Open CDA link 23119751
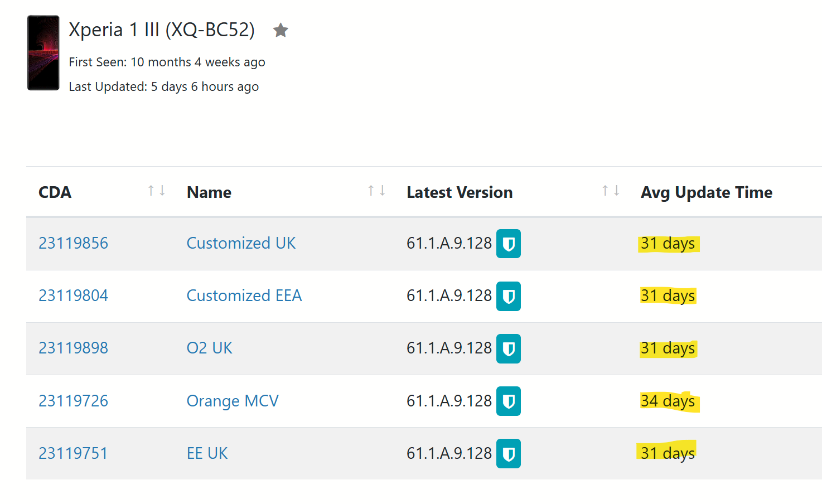This screenshot has width=822, height=504. pyautogui.click(x=73, y=453)
